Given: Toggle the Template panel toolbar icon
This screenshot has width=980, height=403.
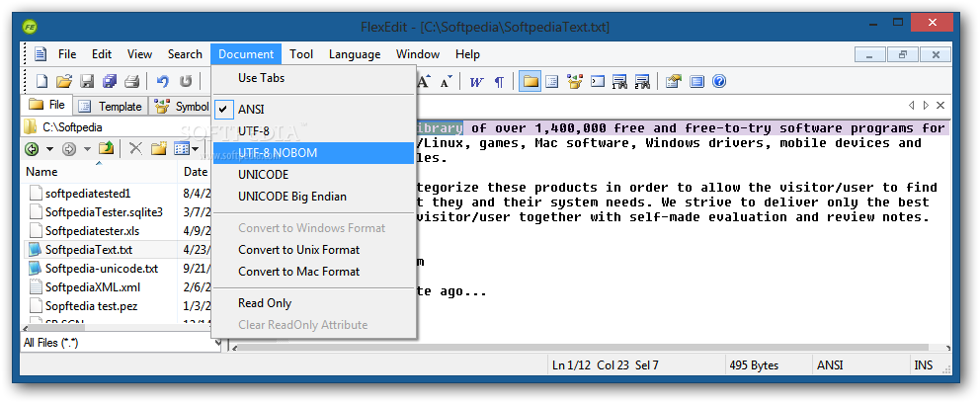Looking at the screenshot, I should point(552,81).
